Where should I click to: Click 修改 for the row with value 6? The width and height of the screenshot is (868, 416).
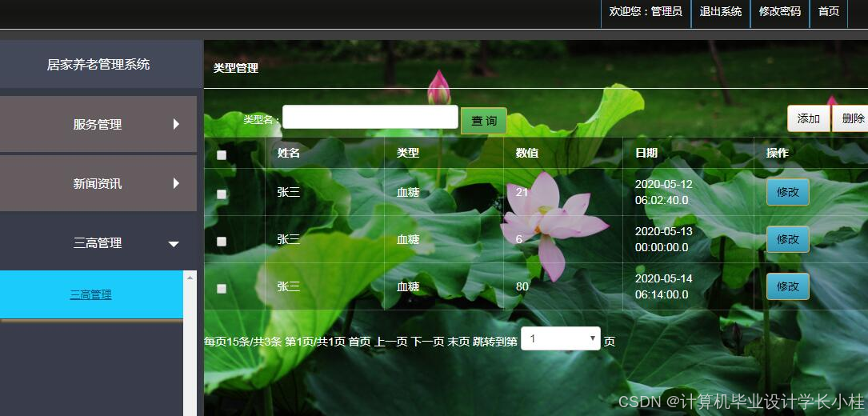(788, 239)
